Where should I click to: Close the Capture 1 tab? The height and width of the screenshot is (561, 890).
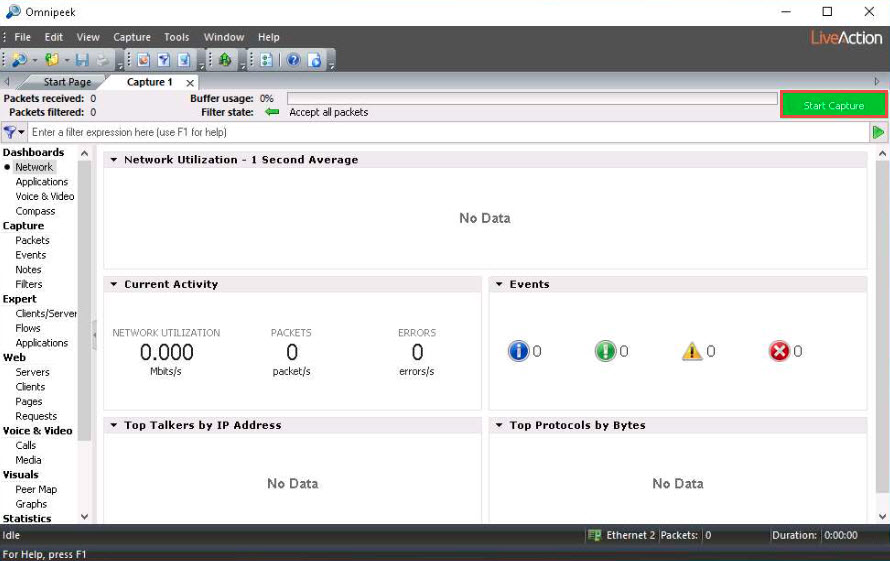[x=190, y=83]
